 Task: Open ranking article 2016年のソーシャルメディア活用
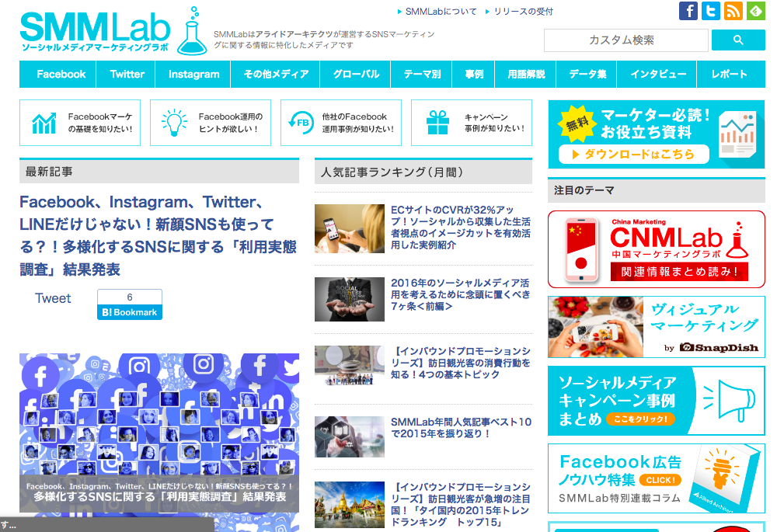point(460,294)
